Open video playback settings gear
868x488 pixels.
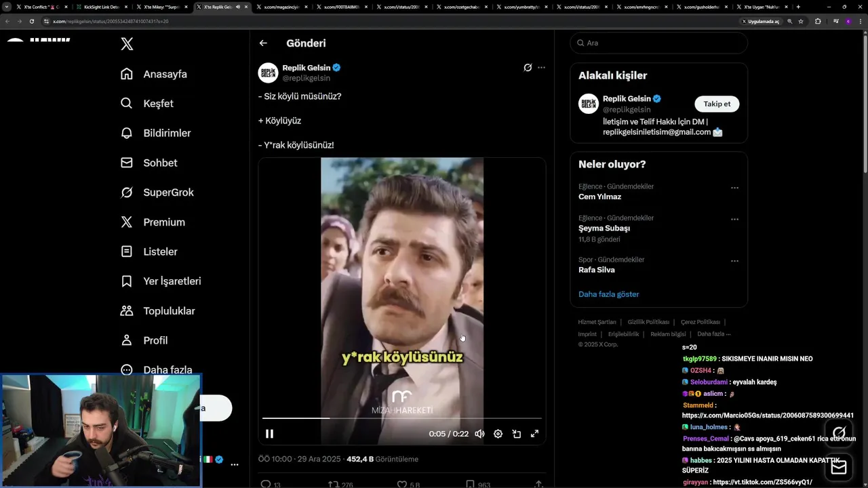pos(498,434)
